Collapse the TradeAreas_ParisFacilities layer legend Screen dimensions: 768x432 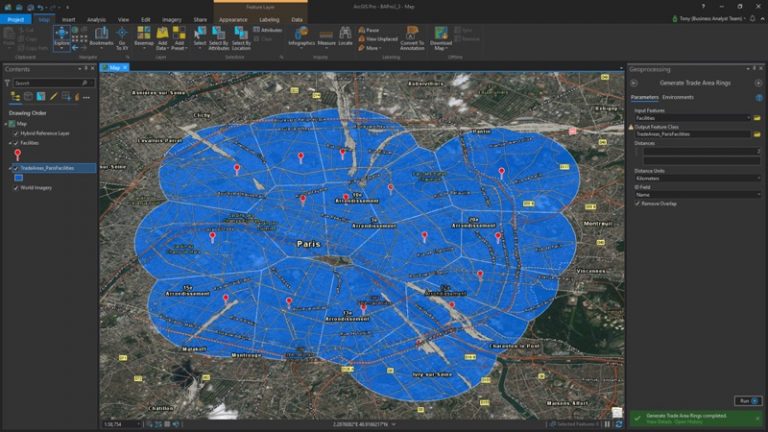10,168
